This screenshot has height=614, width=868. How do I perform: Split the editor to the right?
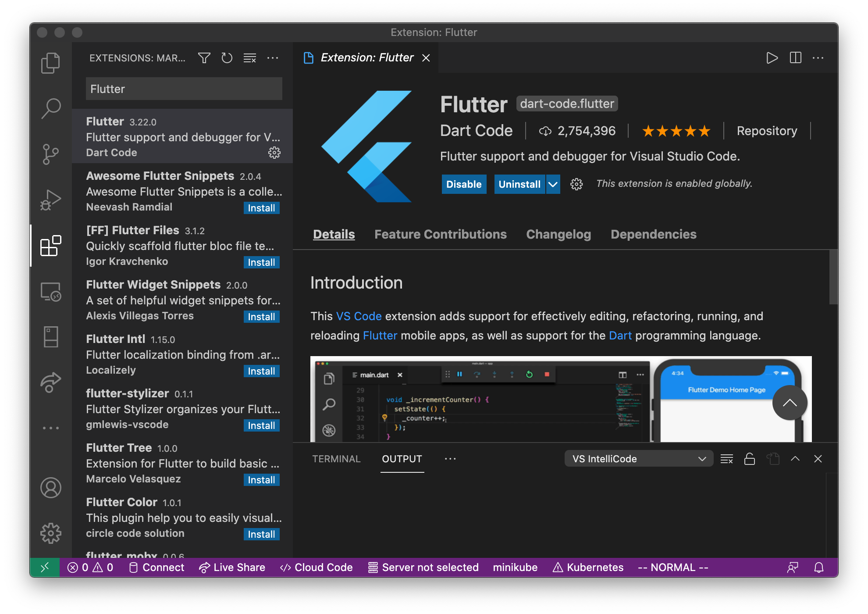pyautogui.click(x=795, y=58)
